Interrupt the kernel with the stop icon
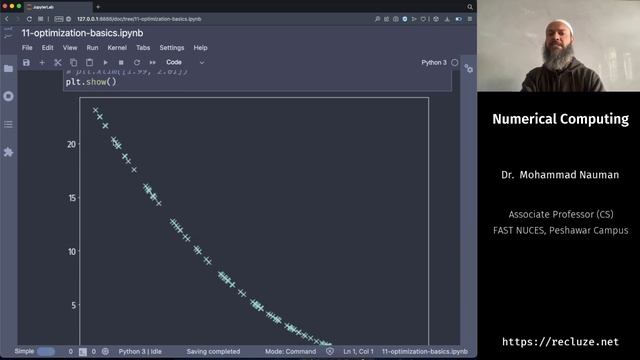Image resolution: width=640 pixels, height=360 pixels. pyautogui.click(x=121, y=62)
